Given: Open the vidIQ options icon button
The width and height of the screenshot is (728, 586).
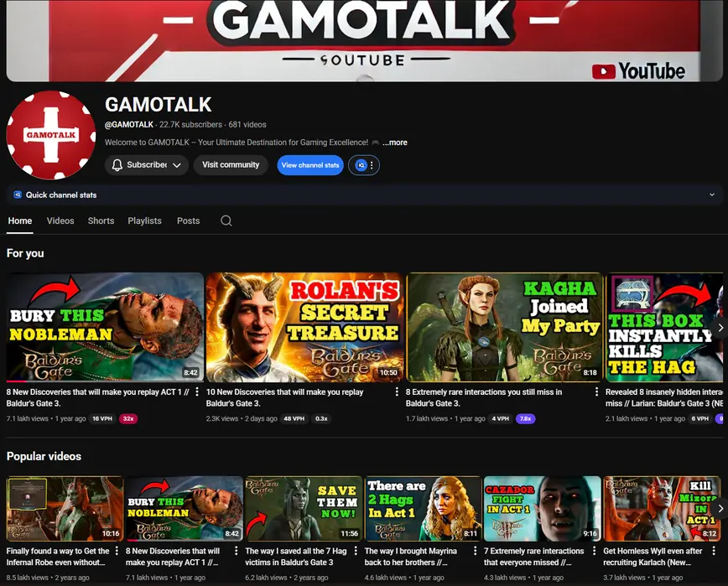Looking at the screenshot, I should pos(364,165).
